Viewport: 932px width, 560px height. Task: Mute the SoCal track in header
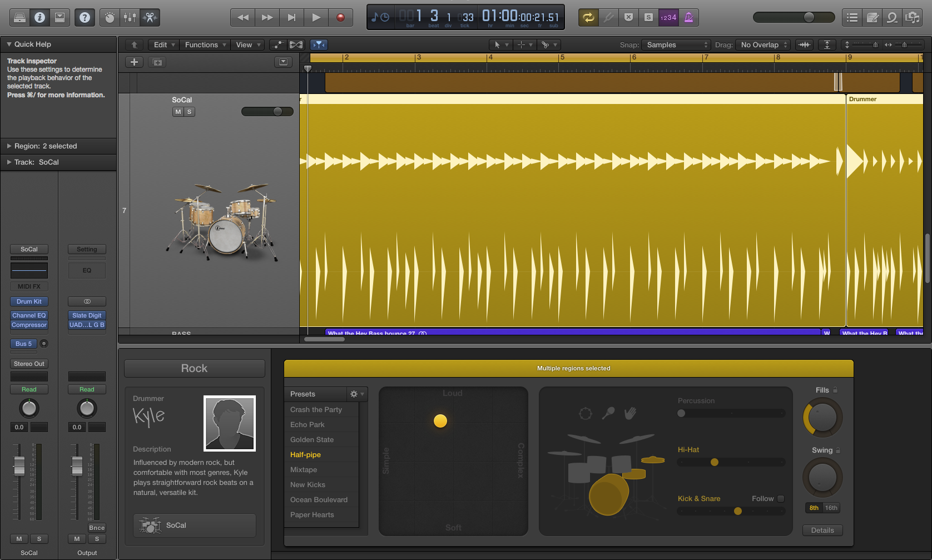[178, 112]
